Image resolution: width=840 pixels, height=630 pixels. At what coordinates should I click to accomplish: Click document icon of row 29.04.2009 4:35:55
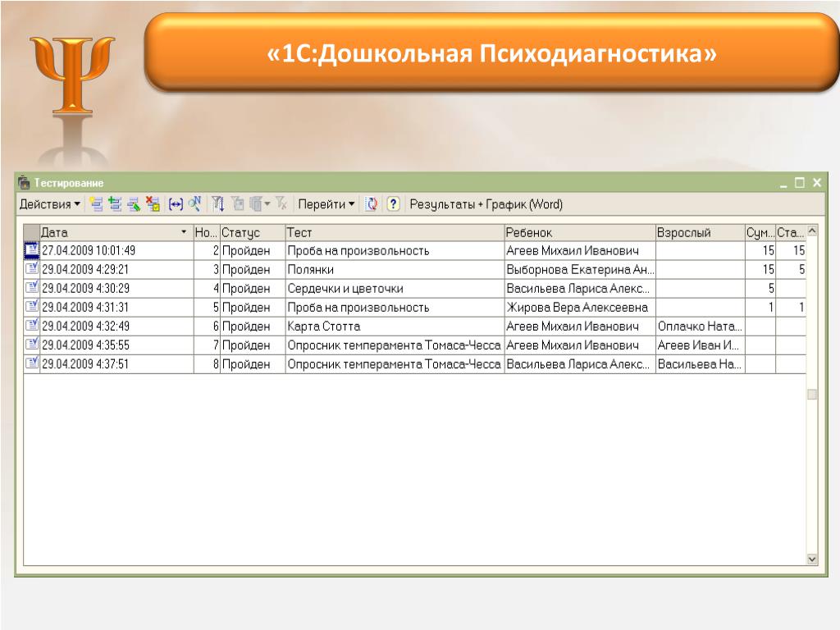(32, 345)
